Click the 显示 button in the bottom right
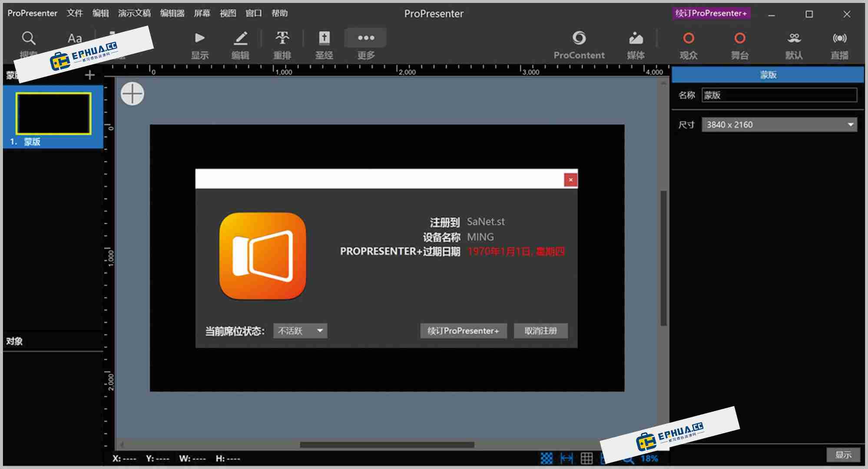 coord(843,455)
